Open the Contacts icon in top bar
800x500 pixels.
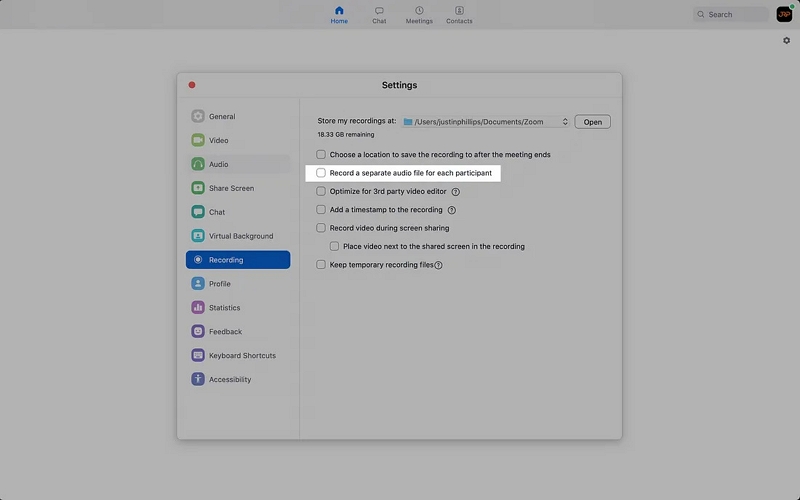pos(459,11)
